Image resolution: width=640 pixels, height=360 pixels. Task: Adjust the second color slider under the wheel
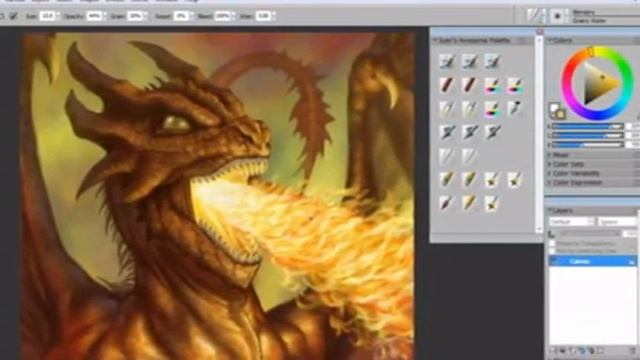click(x=588, y=136)
